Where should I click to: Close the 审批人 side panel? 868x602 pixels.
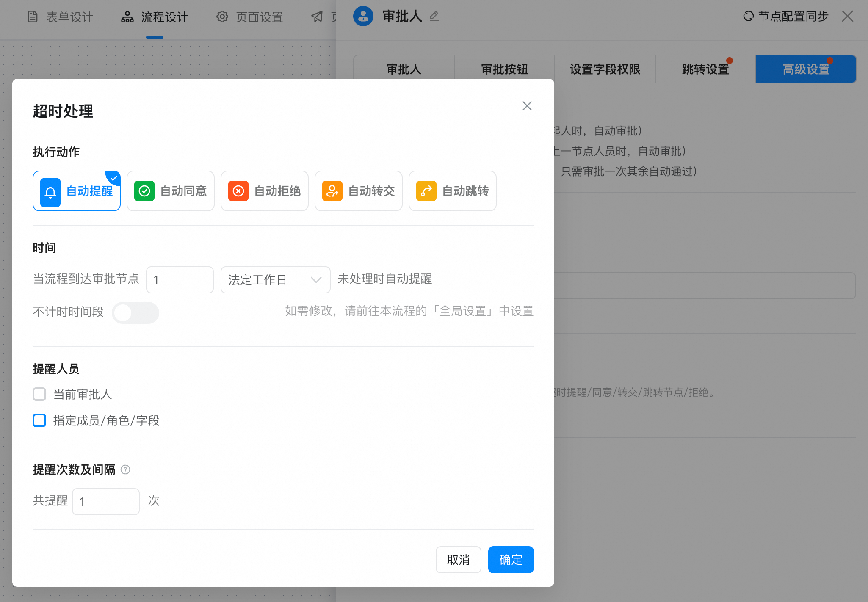pos(848,17)
